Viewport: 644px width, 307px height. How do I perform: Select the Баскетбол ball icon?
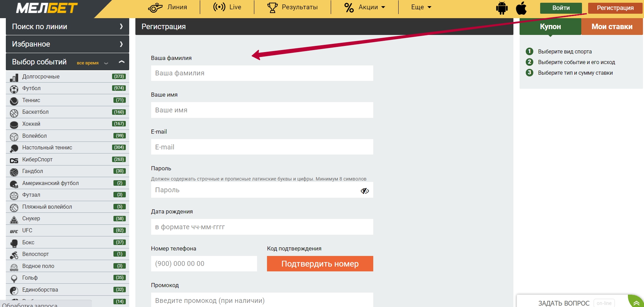click(x=14, y=113)
